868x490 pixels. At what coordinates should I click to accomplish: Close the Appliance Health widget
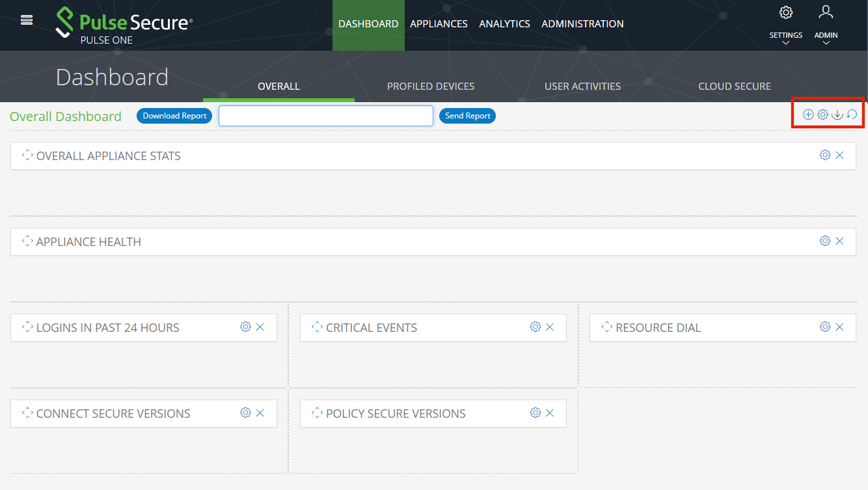(839, 241)
